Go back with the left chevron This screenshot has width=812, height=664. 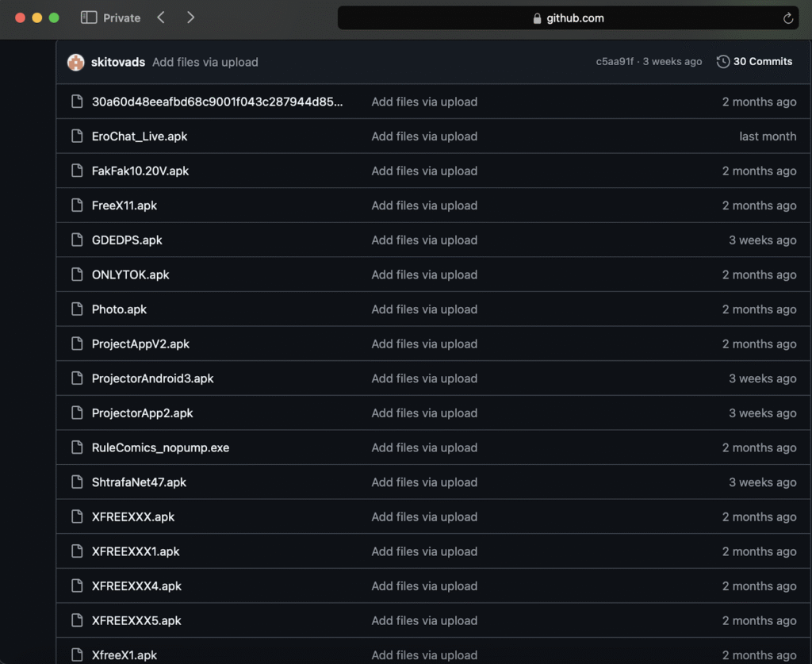coord(161,17)
